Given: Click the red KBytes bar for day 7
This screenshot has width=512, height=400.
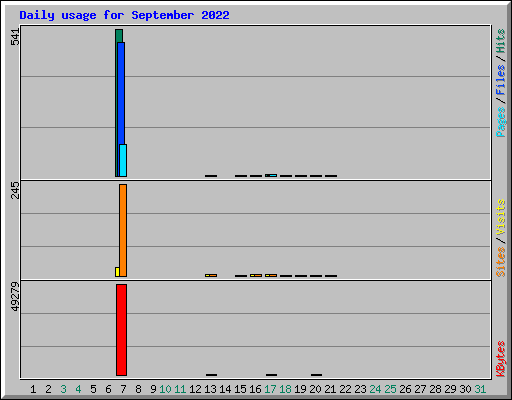Looking at the screenshot, I should (x=121, y=330).
